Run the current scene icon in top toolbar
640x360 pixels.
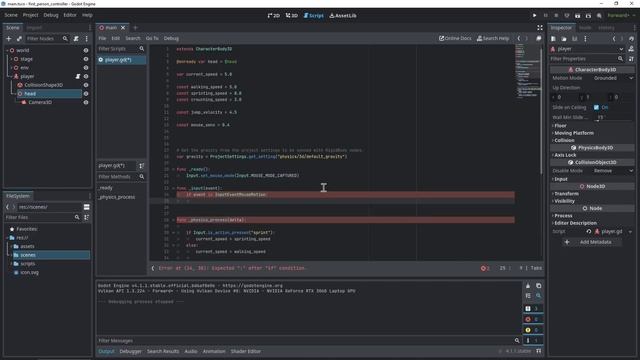tap(577, 16)
